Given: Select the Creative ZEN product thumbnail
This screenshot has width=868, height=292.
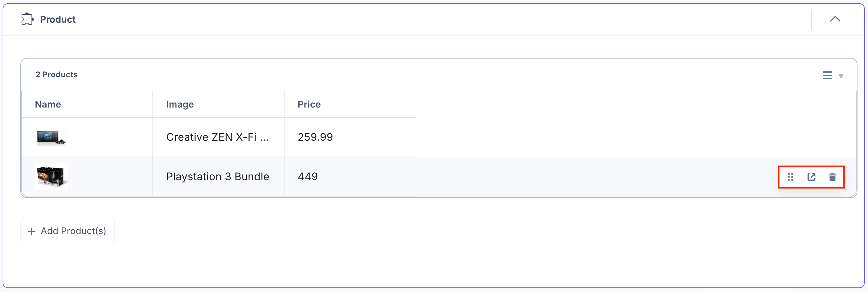Looking at the screenshot, I should [x=51, y=137].
